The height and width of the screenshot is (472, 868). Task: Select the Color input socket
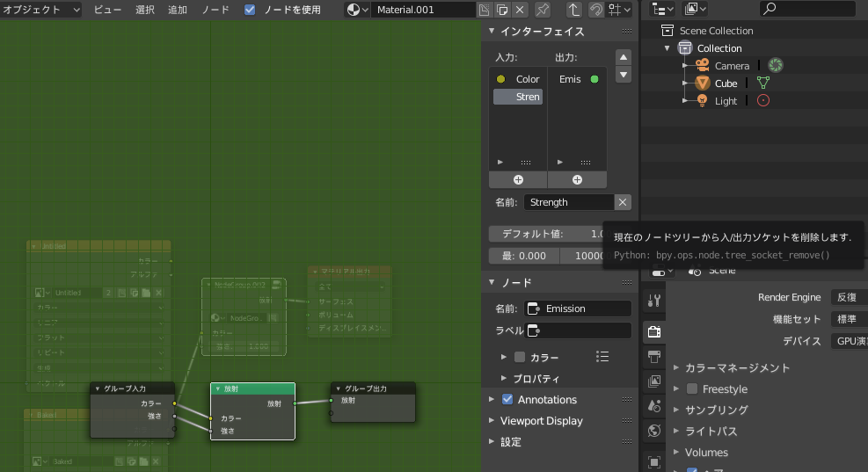[x=518, y=79]
